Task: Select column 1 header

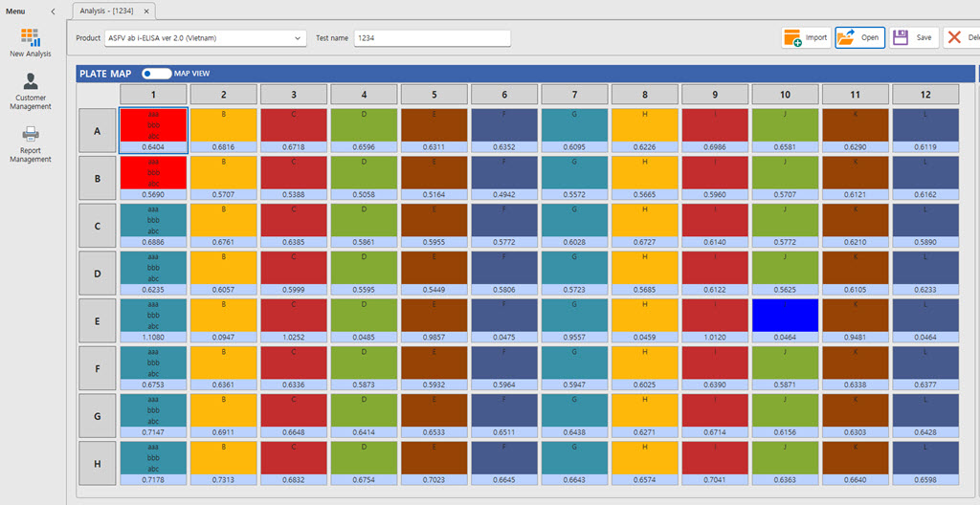Action: [153, 95]
